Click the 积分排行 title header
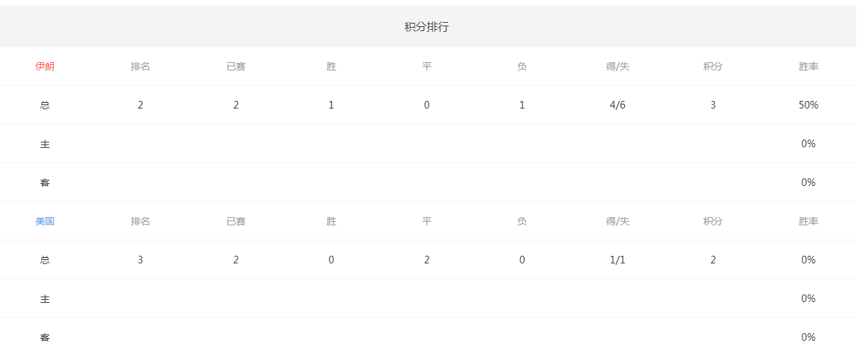 click(x=426, y=27)
